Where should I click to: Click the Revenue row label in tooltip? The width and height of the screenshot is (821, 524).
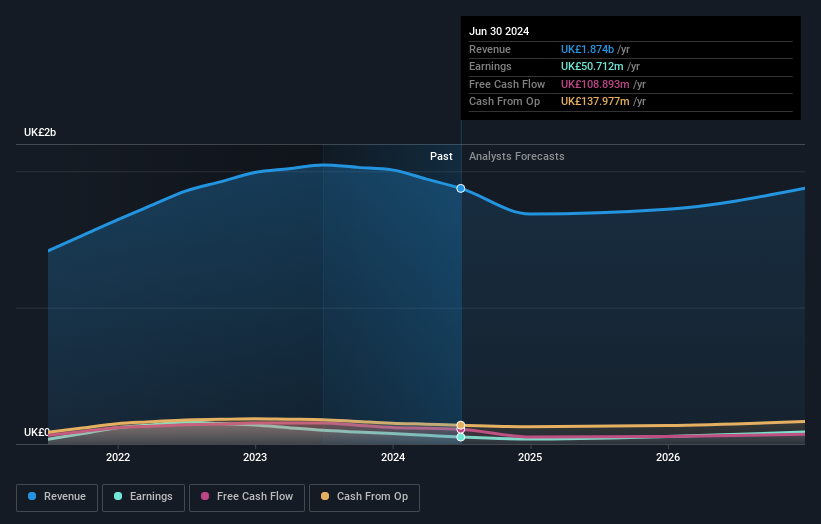pyautogui.click(x=490, y=49)
